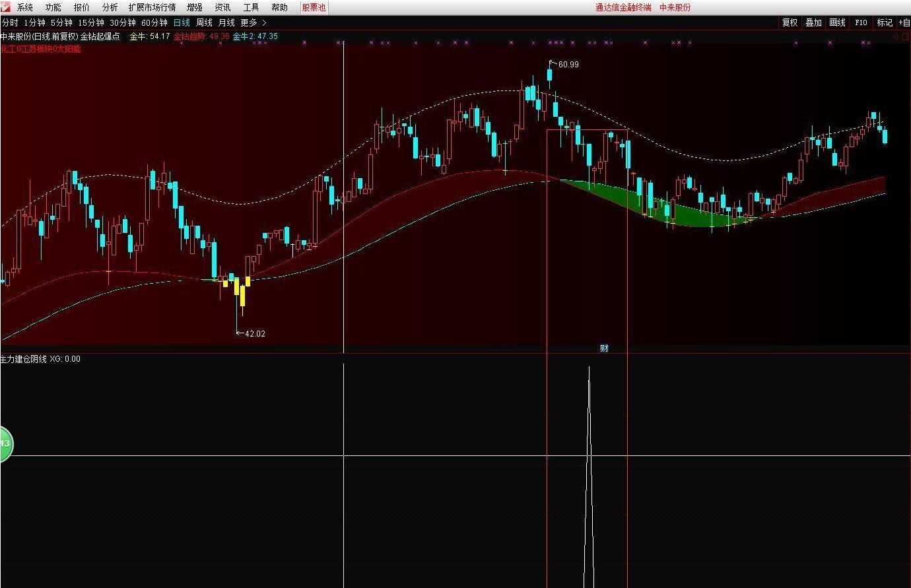Open the 系统 menu
Screen dimensions: 911x588
click(x=25, y=7)
